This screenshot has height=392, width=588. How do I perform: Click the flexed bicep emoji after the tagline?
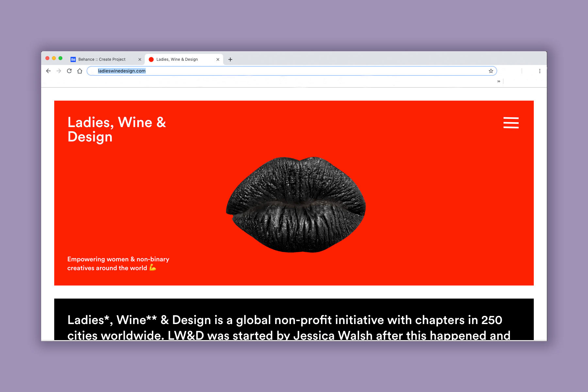[x=153, y=268]
